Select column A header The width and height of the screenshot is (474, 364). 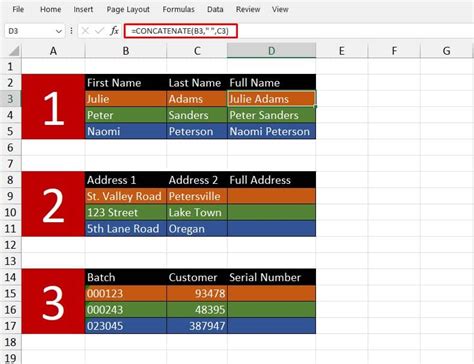point(53,51)
